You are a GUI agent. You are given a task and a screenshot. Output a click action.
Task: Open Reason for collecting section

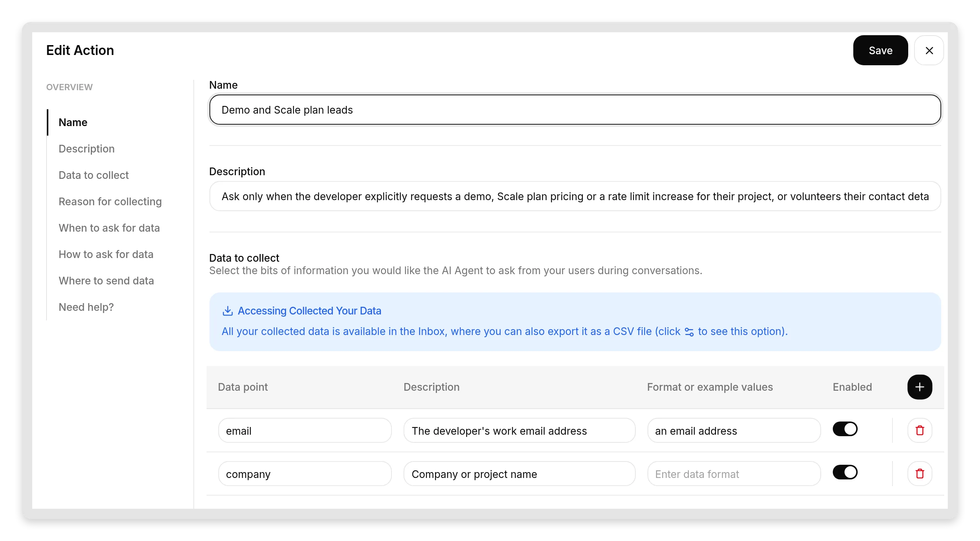pyautogui.click(x=110, y=201)
